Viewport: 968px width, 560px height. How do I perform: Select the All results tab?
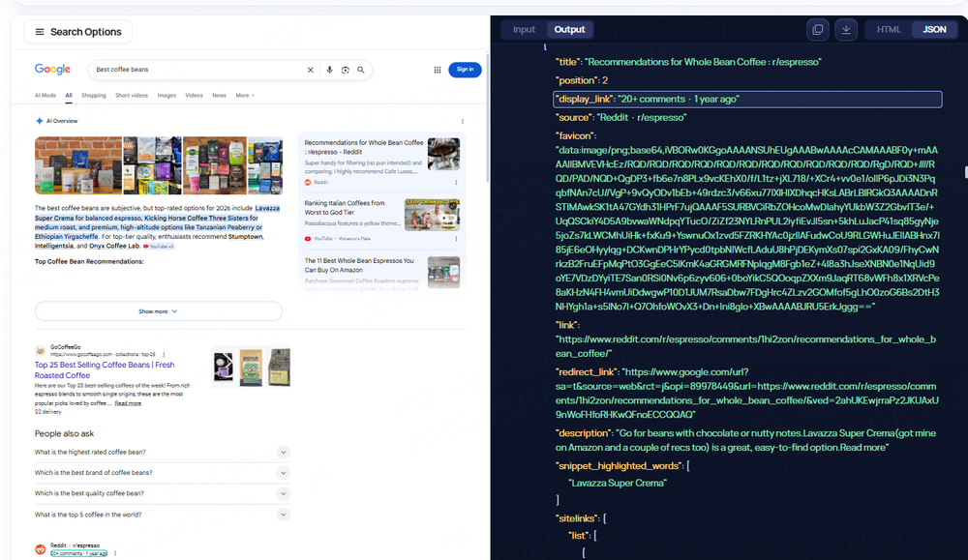pyautogui.click(x=69, y=96)
